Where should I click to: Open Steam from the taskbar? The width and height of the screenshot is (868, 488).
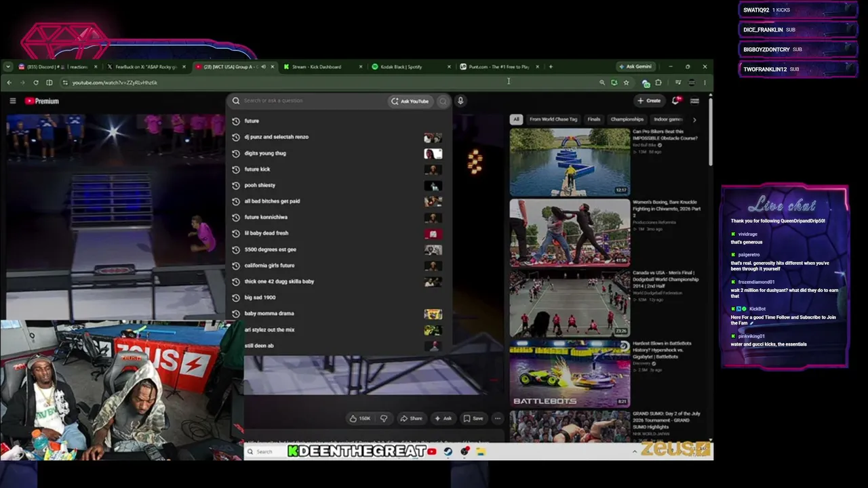(448, 451)
